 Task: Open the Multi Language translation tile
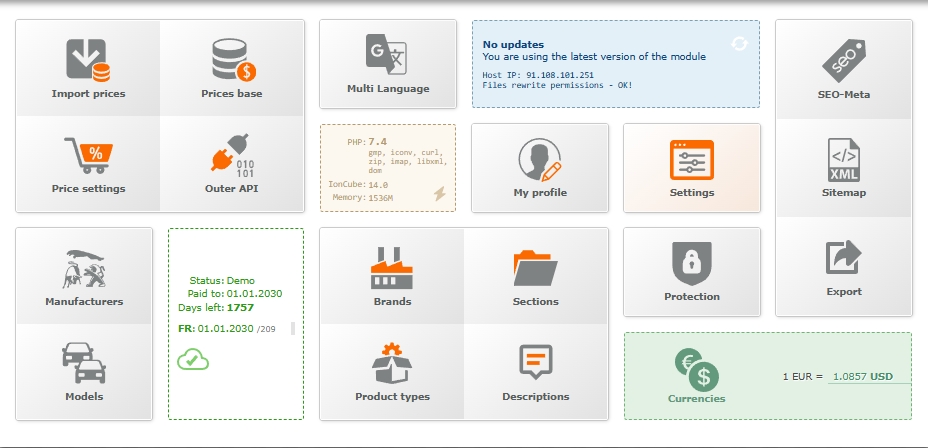click(x=388, y=64)
